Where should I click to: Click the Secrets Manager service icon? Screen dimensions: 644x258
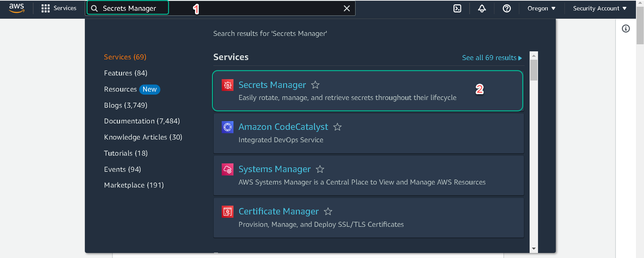click(x=228, y=85)
